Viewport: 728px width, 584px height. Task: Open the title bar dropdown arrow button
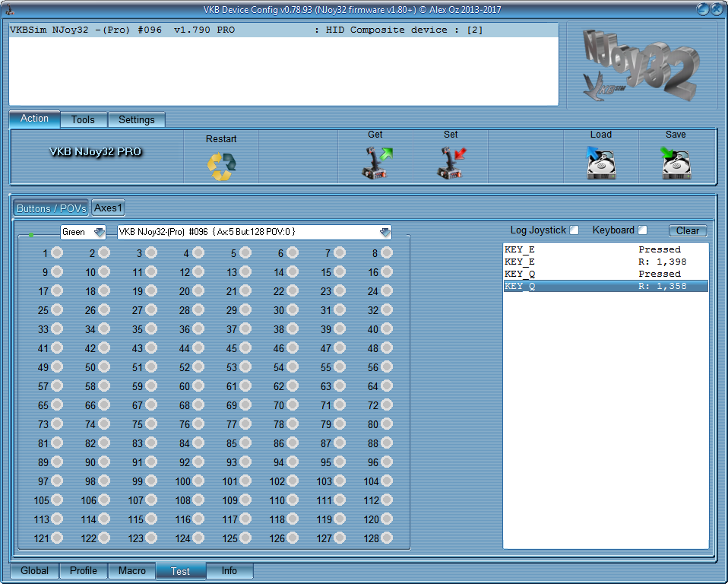click(x=703, y=10)
